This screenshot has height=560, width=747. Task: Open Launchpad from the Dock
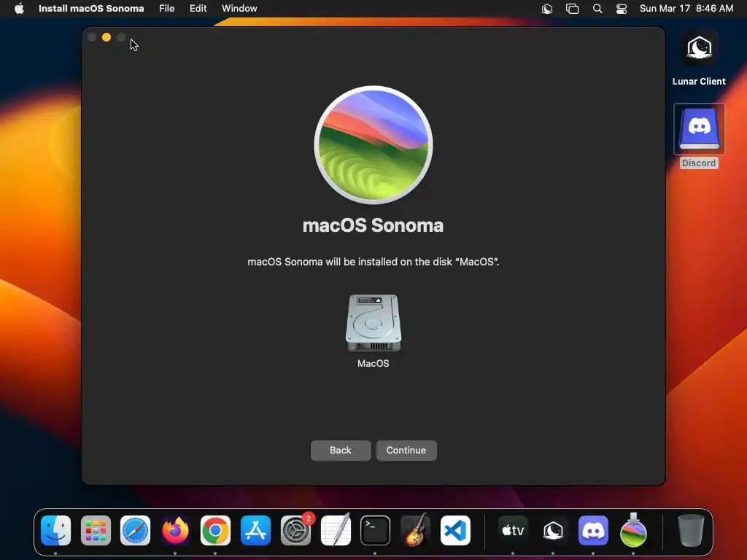pos(96,530)
